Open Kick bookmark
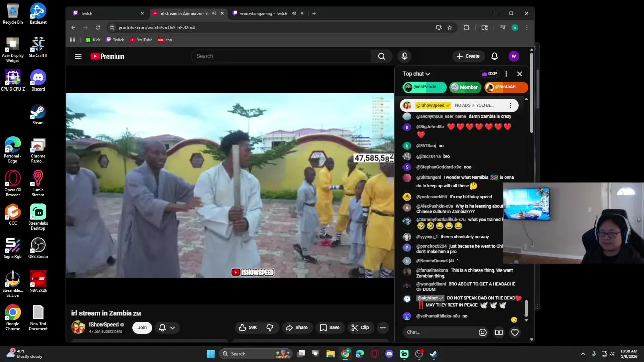644x362 pixels. (x=93, y=40)
